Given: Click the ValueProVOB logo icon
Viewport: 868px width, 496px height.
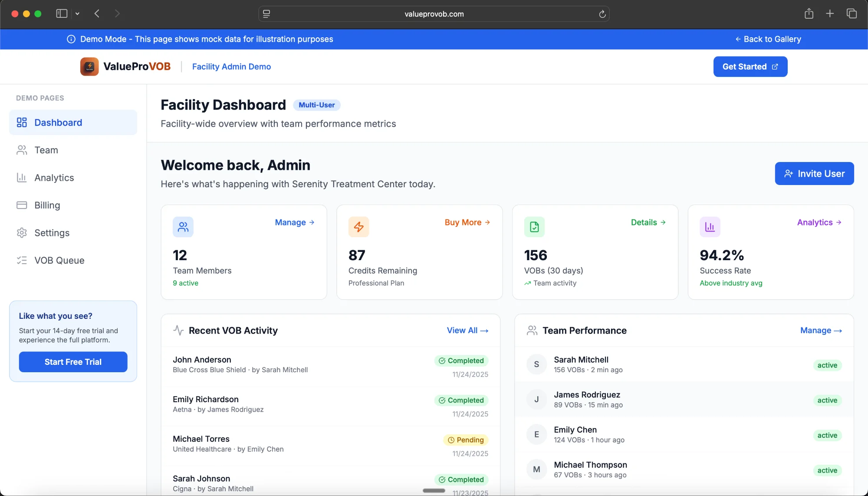Looking at the screenshot, I should point(89,66).
